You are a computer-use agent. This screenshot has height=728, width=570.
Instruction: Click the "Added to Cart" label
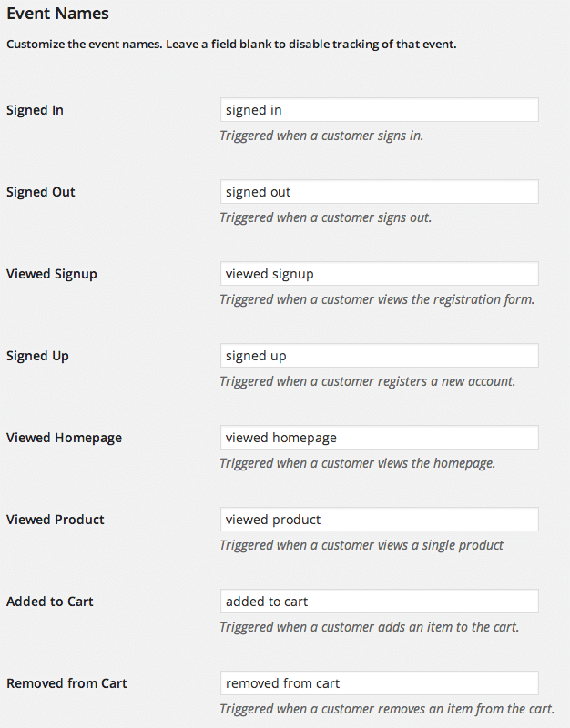[x=50, y=602]
